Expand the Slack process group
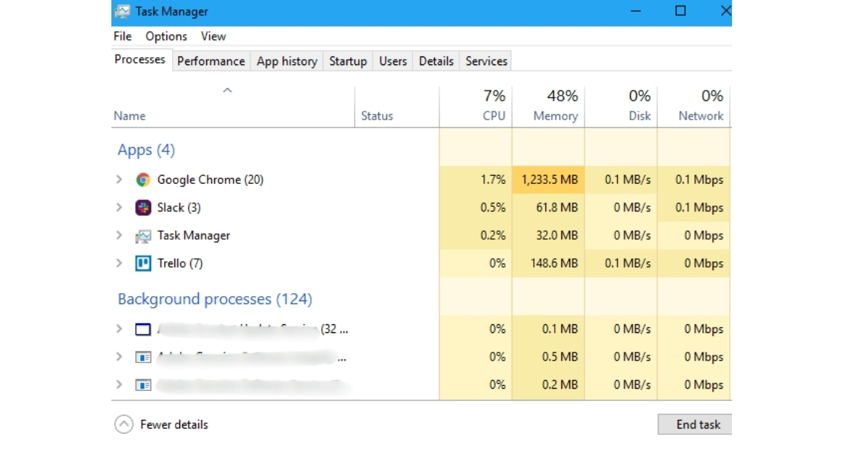Image resolution: width=868 pixels, height=456 pixels. (x=119, y=207)
